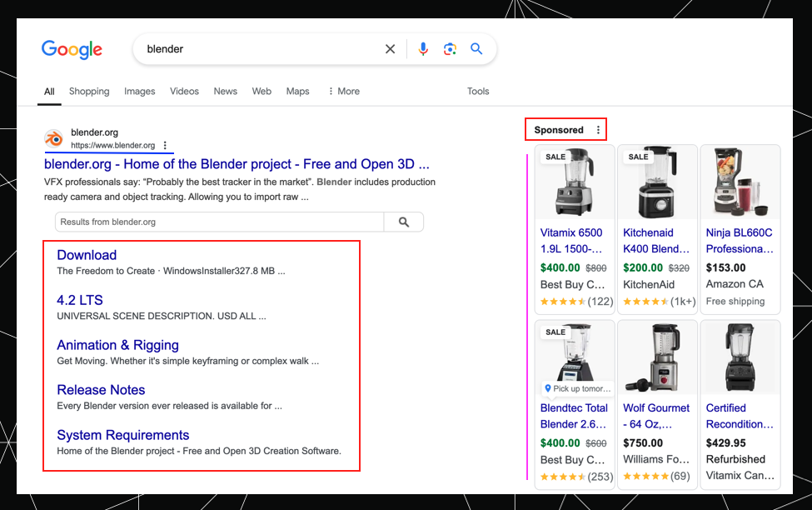The height and width of the screenshot is (510, 812).
Task: Open the Tools options
Action: 478,92
